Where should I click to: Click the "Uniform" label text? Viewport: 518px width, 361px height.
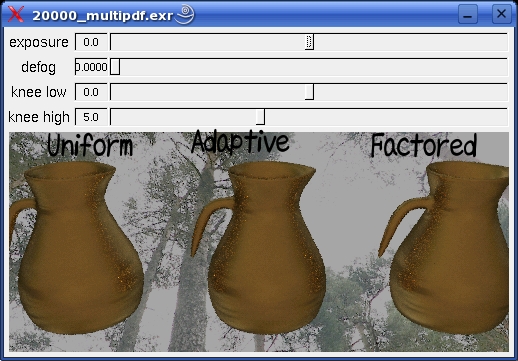(x=90, y=145)
